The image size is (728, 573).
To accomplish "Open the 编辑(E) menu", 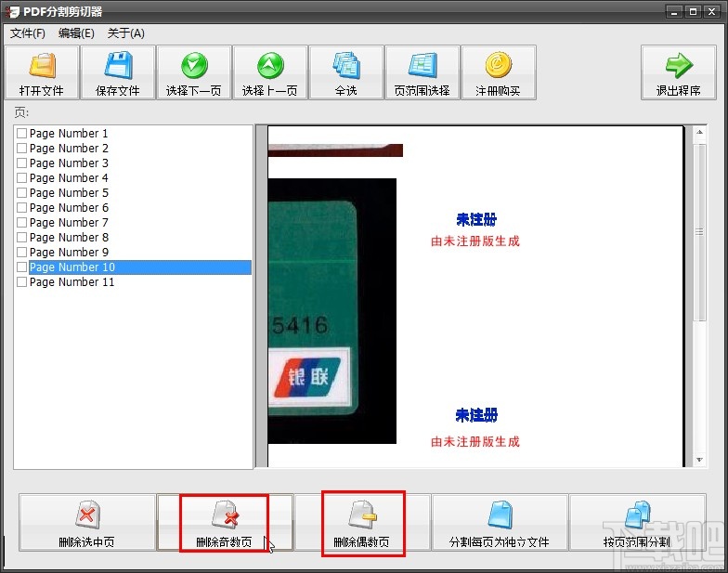I will 76,33.
